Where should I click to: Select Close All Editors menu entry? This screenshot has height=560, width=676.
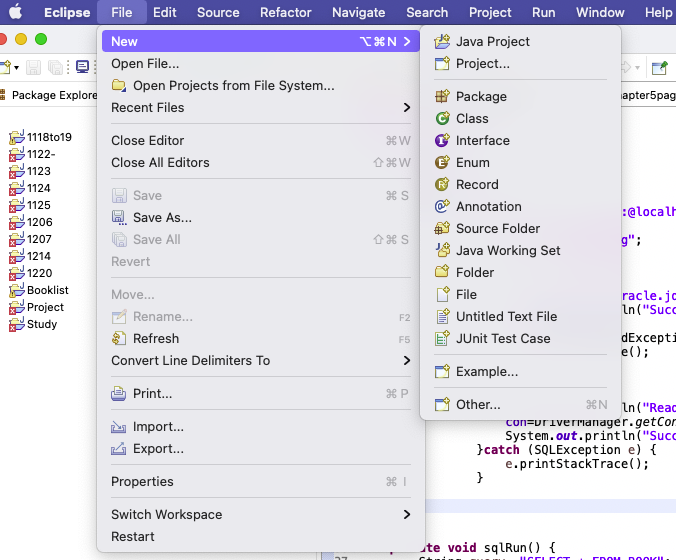tap(260, 162)
